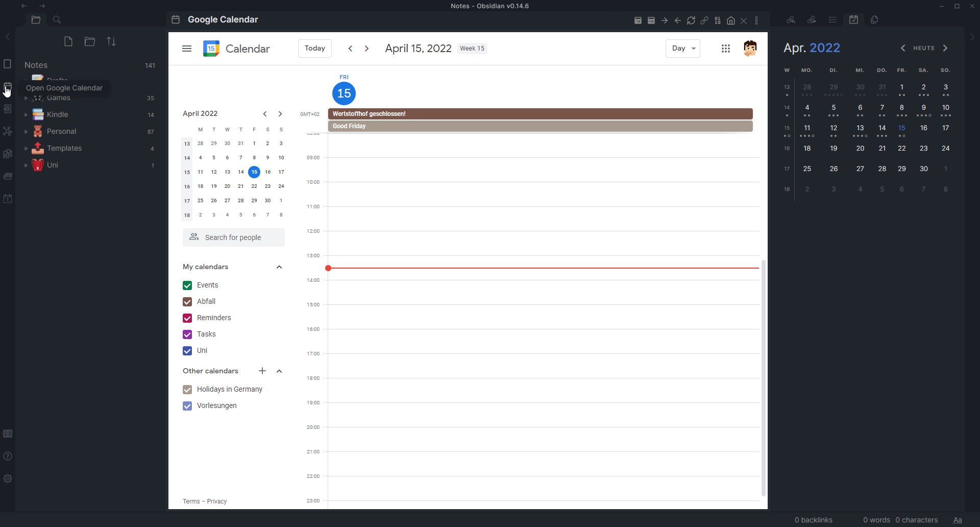Open Google Calendar's hamburger menu
Screen dimensions: 980x527
tap(186, 49)
